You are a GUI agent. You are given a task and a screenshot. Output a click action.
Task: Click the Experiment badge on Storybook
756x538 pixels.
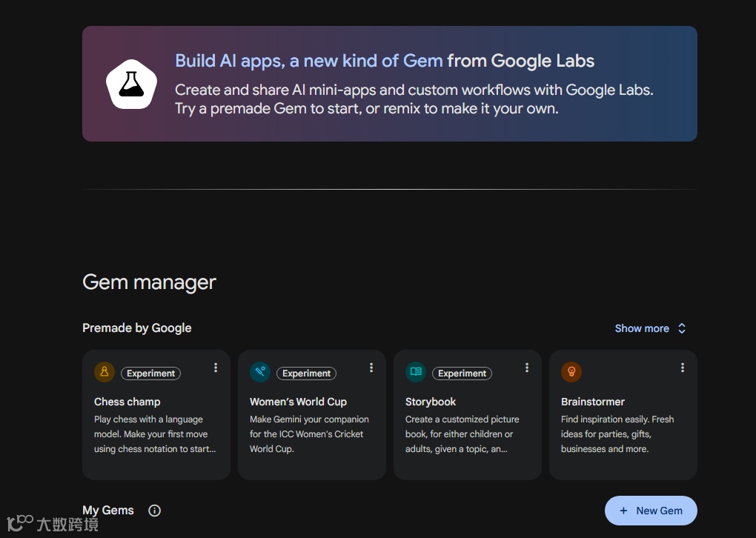coord(462,373)
